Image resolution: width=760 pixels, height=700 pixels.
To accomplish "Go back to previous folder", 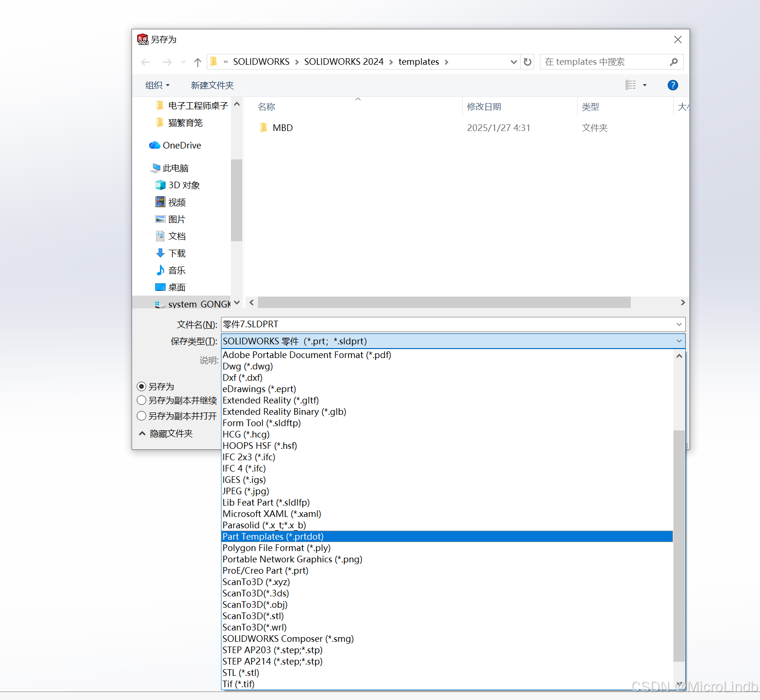I will (146, 62).
